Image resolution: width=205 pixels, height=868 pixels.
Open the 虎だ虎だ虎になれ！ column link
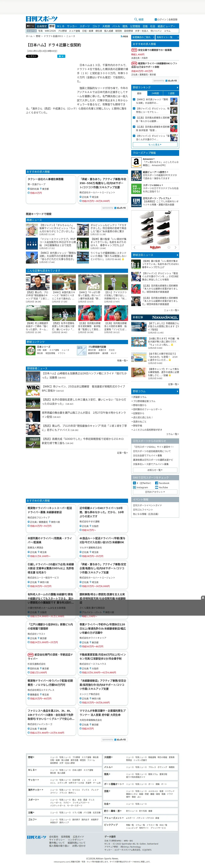pos(143,417)
